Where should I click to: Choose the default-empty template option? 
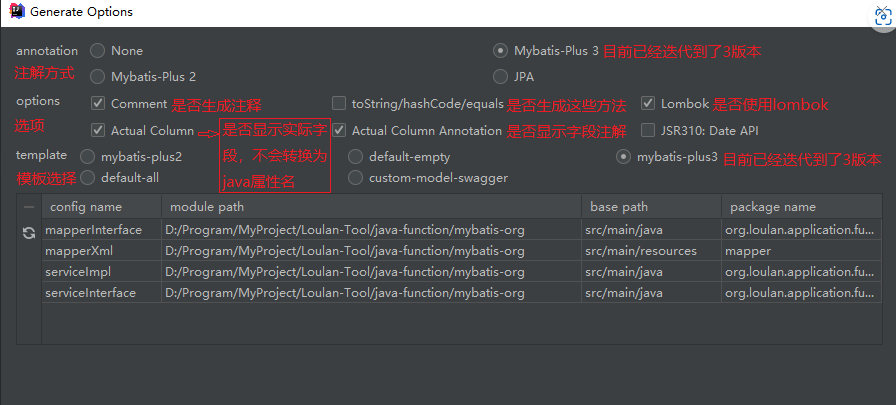(x=355, y=156)
